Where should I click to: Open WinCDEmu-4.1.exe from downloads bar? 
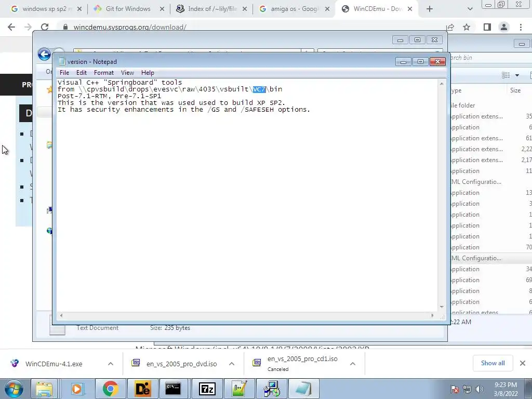tap(54, 364)
